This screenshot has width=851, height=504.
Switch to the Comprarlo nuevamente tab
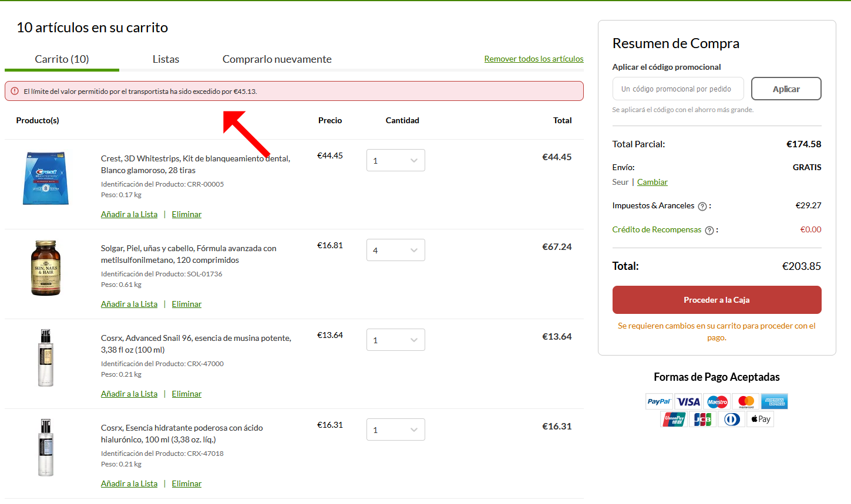tap(277, 59)
